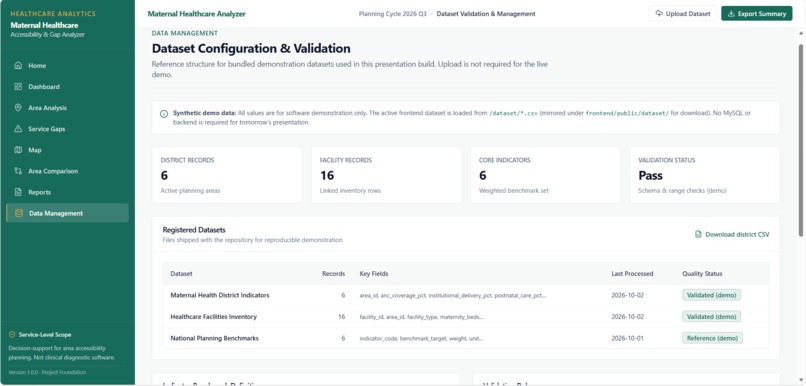Click the Planning Cycle 2026 Q3 breadcrumb
The height and width of the screenshot is (386, 806).
(393, 14)
